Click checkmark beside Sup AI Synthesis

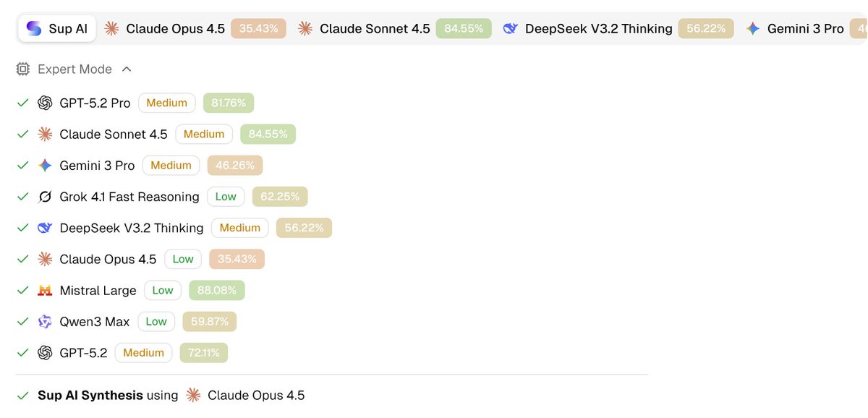(x=23, y=395)
